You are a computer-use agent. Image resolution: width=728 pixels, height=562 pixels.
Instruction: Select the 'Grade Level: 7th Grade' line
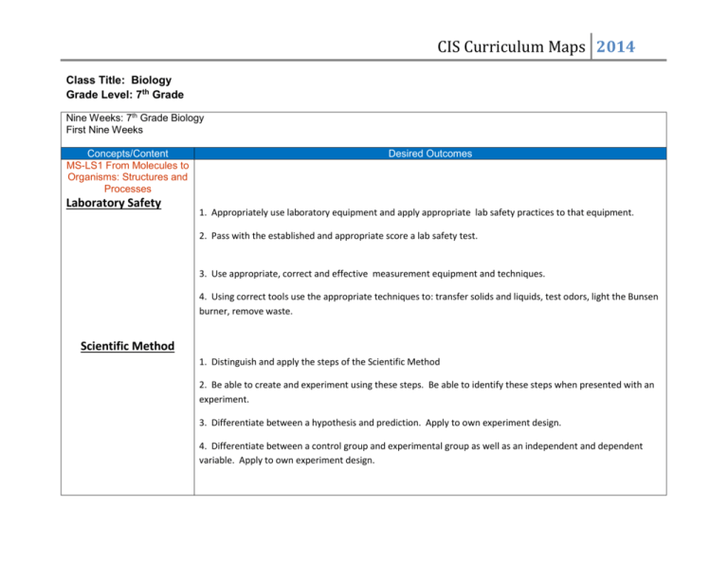(x=125, y=94)
